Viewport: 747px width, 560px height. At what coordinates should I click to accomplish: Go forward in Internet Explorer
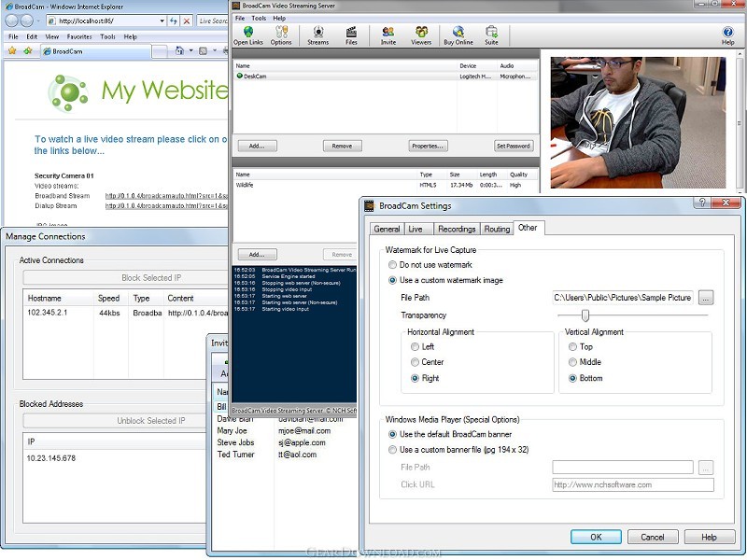click(x=27, y=21)
